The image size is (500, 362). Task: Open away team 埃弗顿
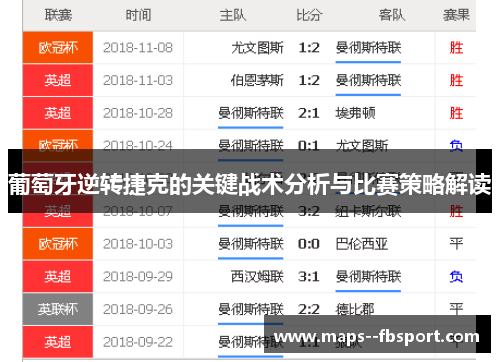(x=355, y=113)
